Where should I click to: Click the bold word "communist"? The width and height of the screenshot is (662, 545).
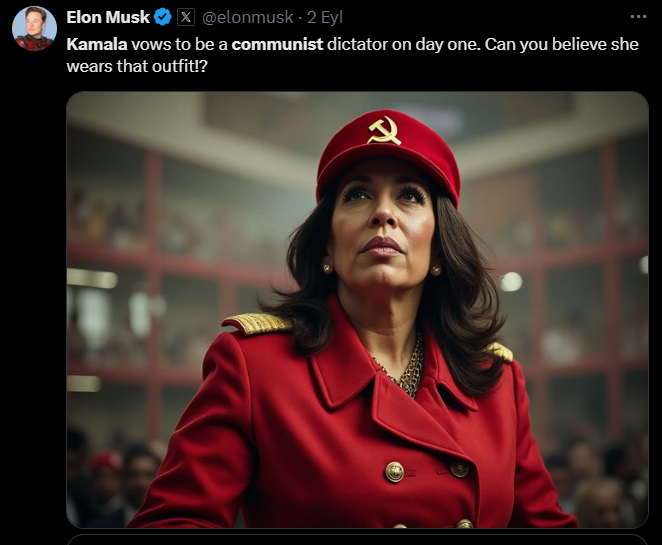[x=277, y=44]
